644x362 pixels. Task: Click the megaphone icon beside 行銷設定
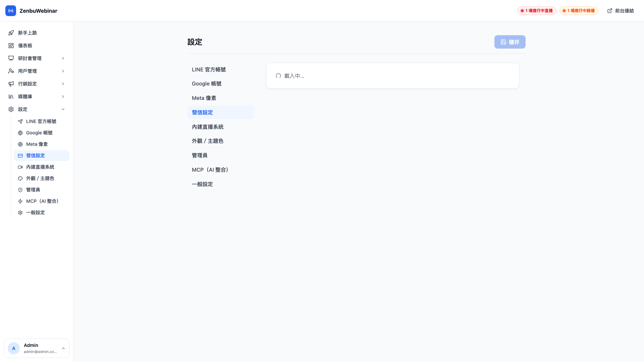(x=11, y=84)
